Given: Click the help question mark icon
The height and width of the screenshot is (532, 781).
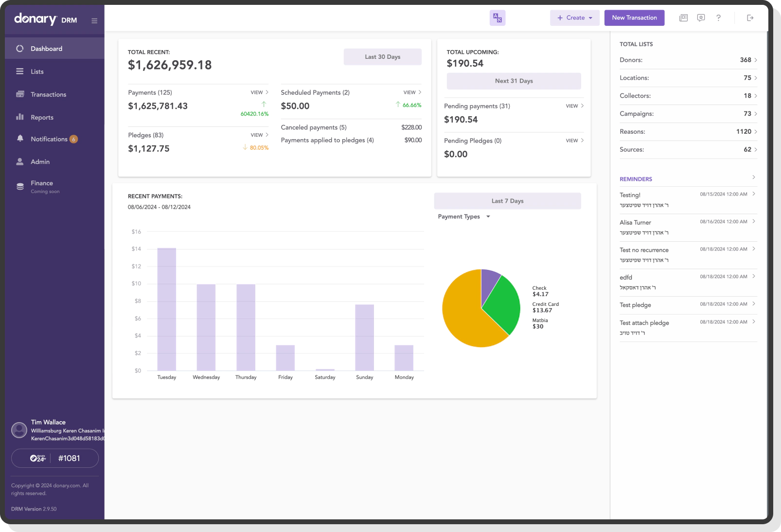Looking at the screenshot, I should click(x=718, y=18).
